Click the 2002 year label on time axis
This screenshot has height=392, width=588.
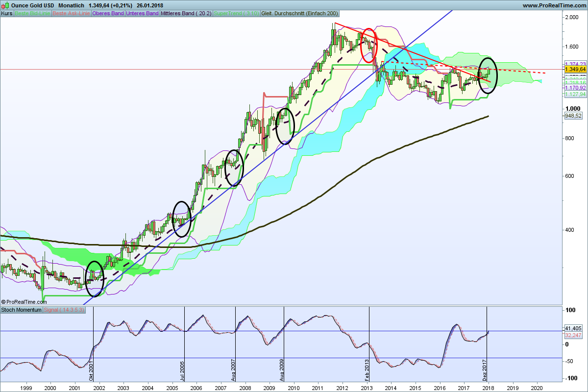(99, 387)
